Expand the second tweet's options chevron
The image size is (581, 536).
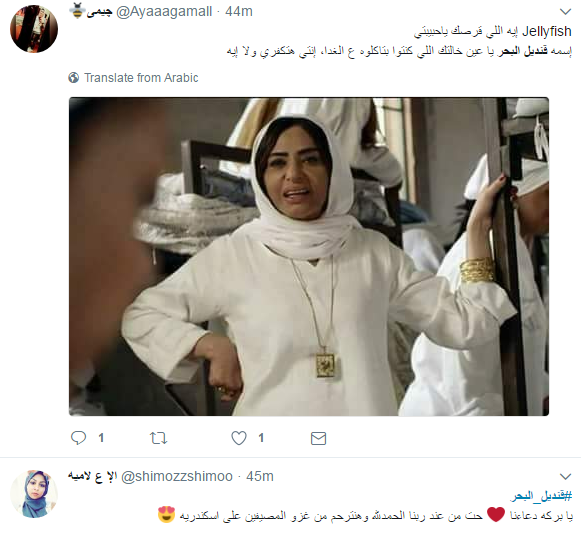click(x=565, y=476)
